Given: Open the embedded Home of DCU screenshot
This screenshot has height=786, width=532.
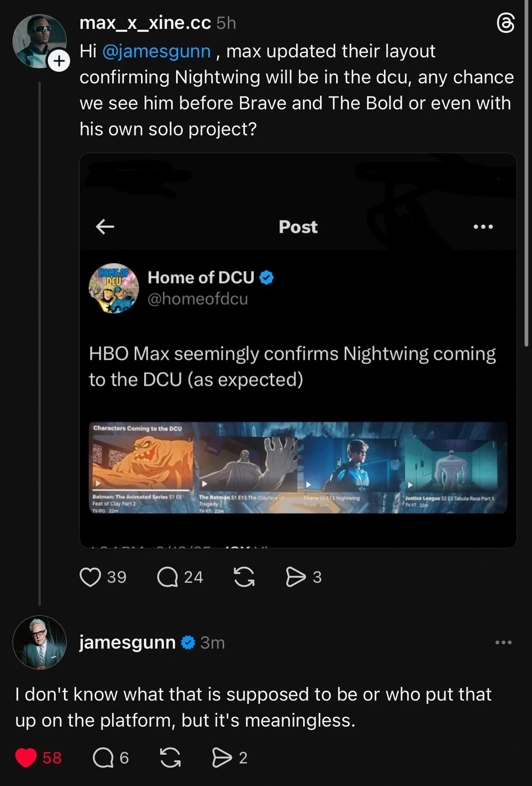Looking at the screenshot, I should pos(298,350).
